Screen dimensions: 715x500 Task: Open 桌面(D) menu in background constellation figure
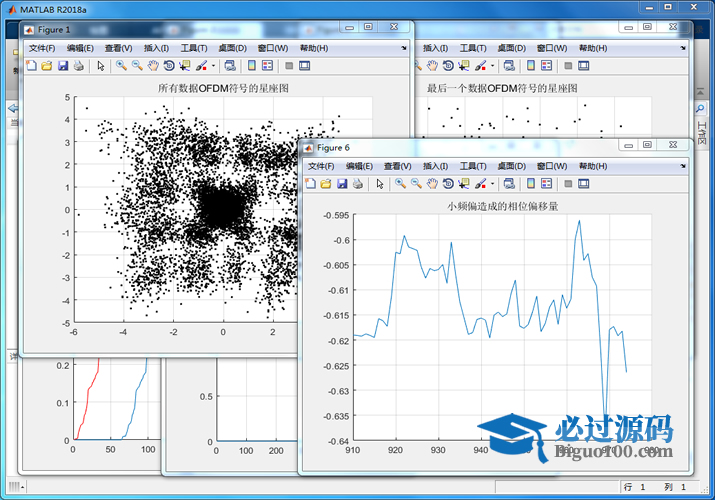512,48
